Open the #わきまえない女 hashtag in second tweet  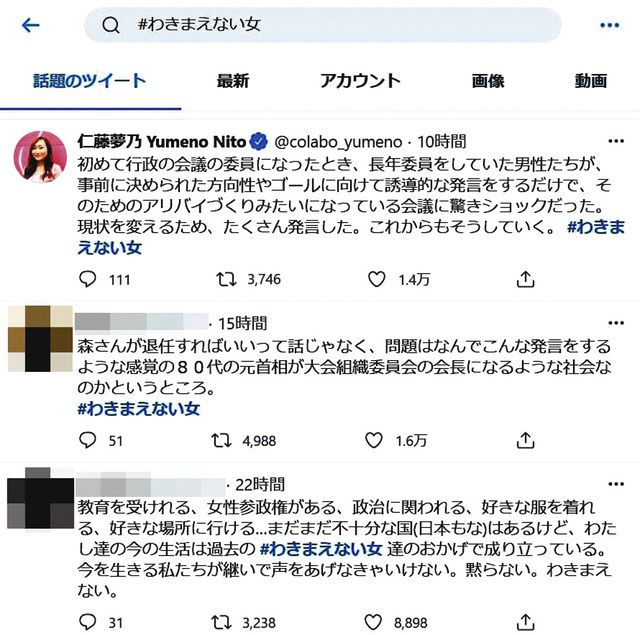pyautogui.click(x=139, y=409)
